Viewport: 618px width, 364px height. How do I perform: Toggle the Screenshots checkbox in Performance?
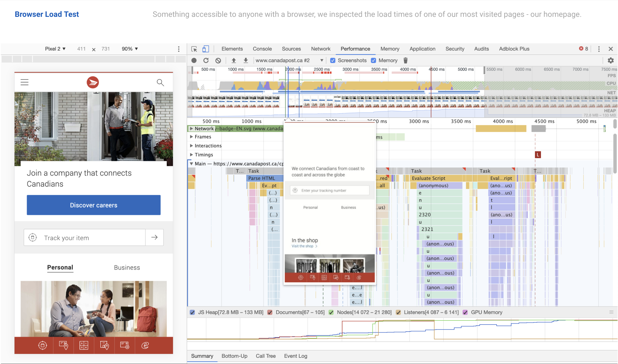pos(333,61)
